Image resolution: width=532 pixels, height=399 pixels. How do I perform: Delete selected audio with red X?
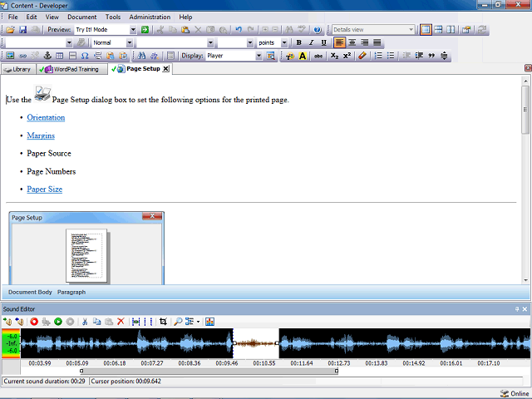[121, 322]
